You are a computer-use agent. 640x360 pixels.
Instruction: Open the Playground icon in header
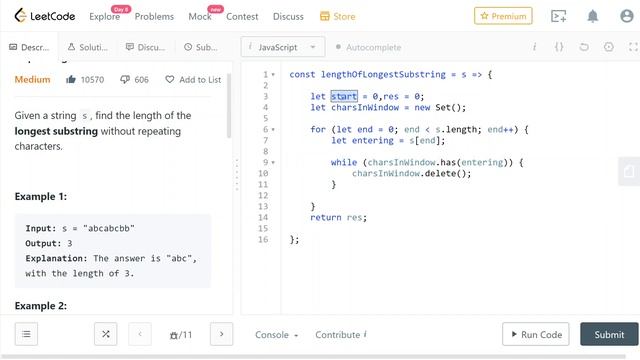558,16
